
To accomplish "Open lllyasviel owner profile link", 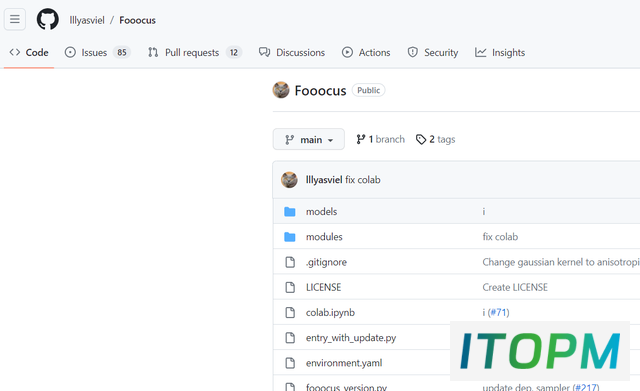I will pyautogui.click(x=87, y=20).
